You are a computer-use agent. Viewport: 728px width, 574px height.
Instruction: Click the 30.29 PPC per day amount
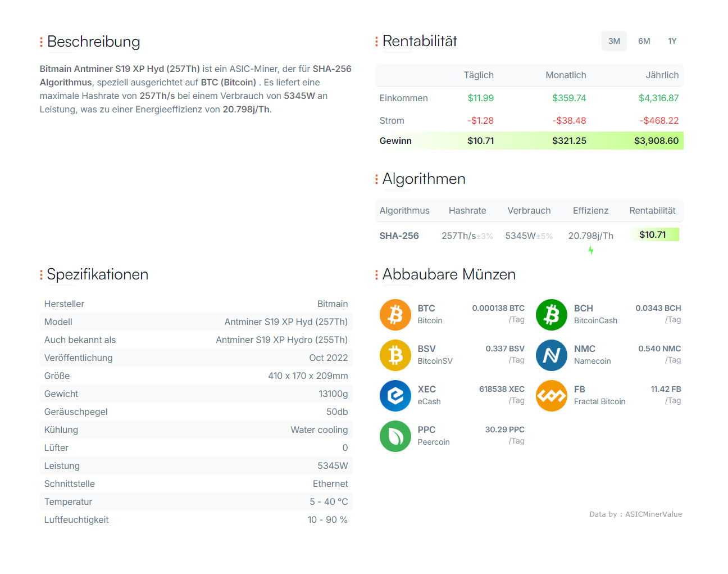[x=504, y=430]
